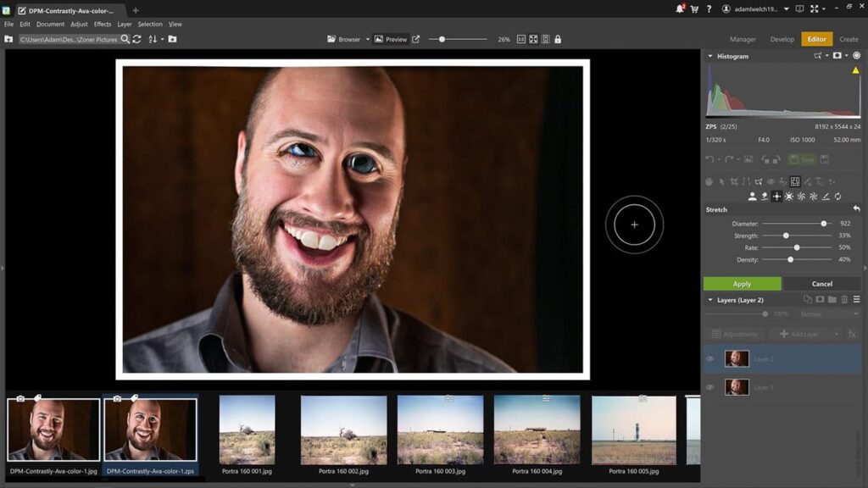Adjust the Strength slider
868x488 pixels.
[797, 236]
